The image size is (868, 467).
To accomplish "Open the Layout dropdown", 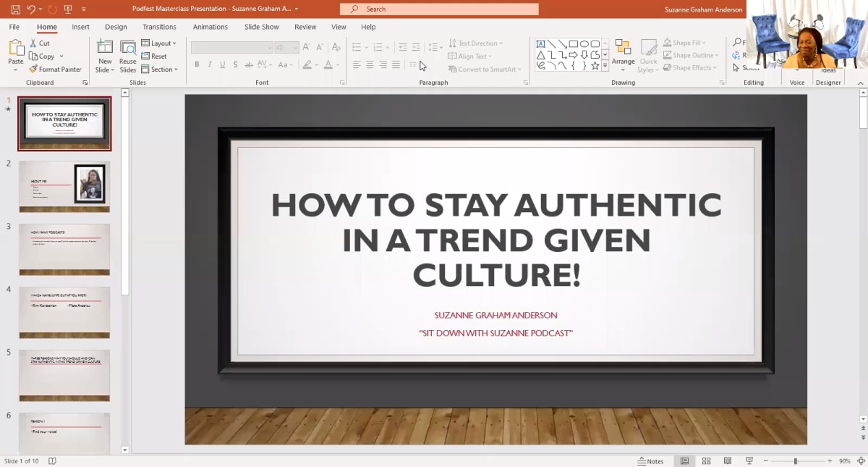I will pos(159,43).
